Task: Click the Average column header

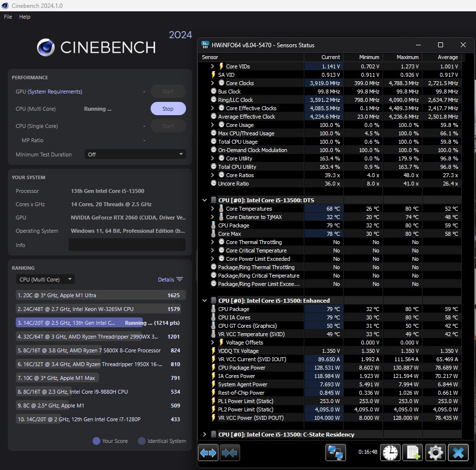Action: pyautogui.click(x=442, y=57)
